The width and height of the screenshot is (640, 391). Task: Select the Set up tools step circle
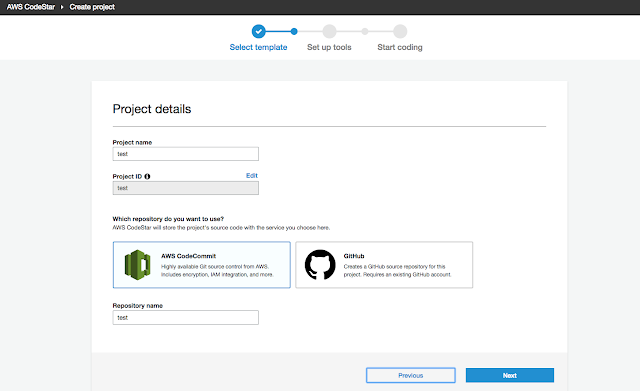pyautogui.click(x=329, y=31)
